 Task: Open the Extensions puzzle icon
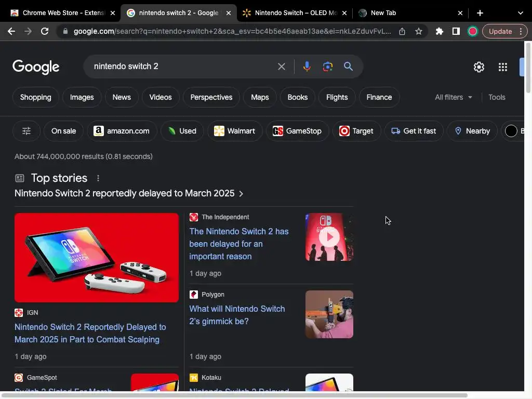pyautogui.click(x=440, y=31)
